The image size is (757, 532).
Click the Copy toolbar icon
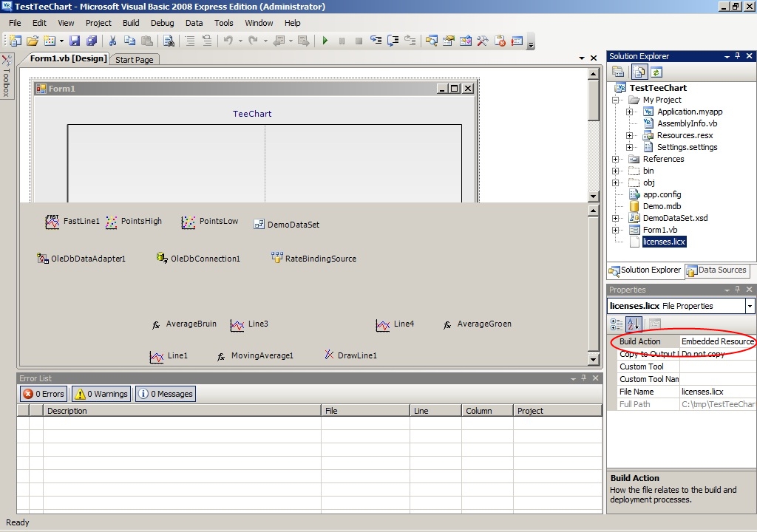tap(129, 41)
